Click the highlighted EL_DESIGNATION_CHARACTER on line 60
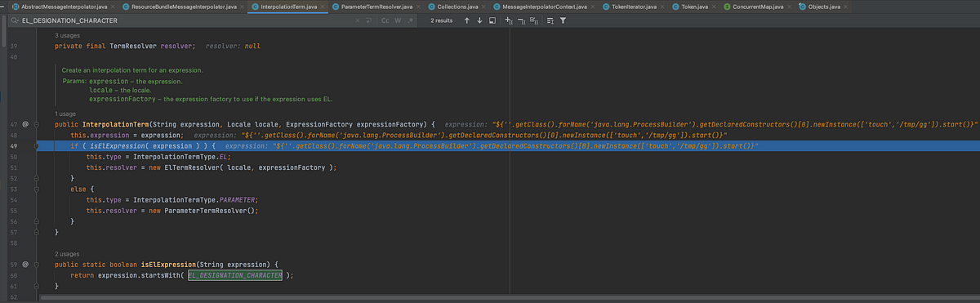This screenshot has height=303, width=980. [234, 275]
